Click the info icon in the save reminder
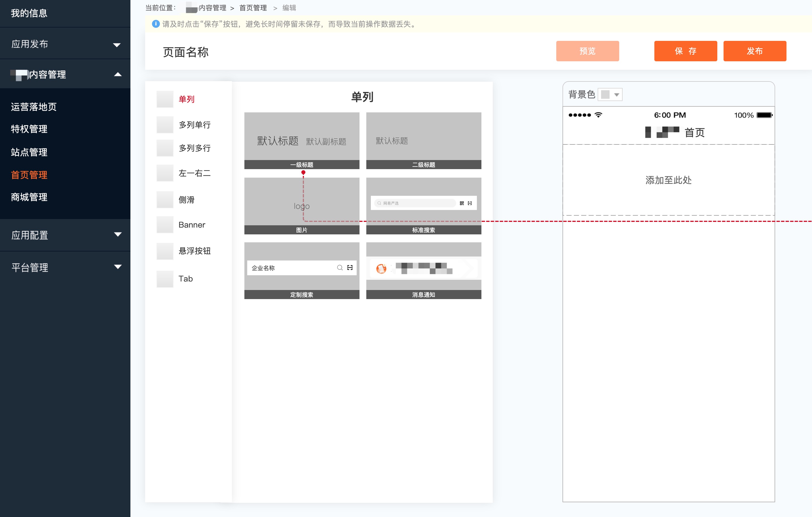 pos(155,24)
